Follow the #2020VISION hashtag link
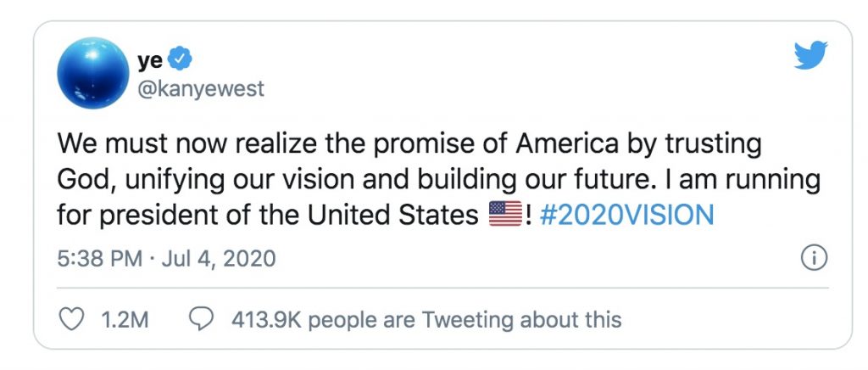 coord(625,216)
